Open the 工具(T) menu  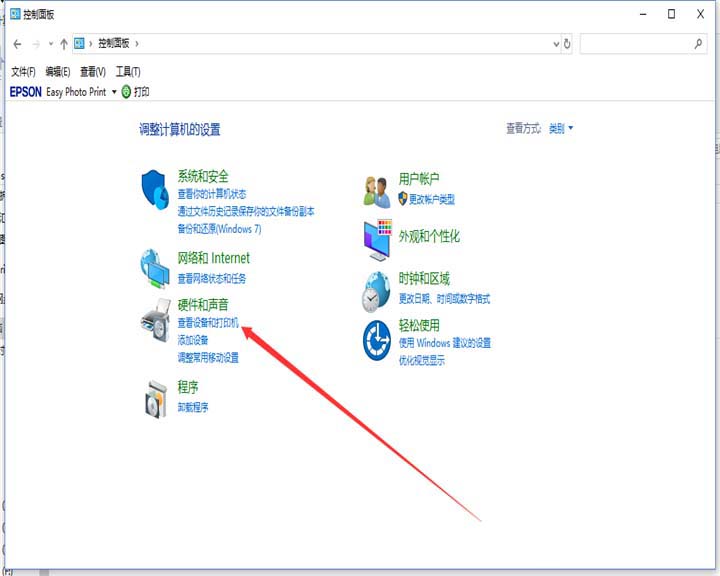click(x=128, y=71)
